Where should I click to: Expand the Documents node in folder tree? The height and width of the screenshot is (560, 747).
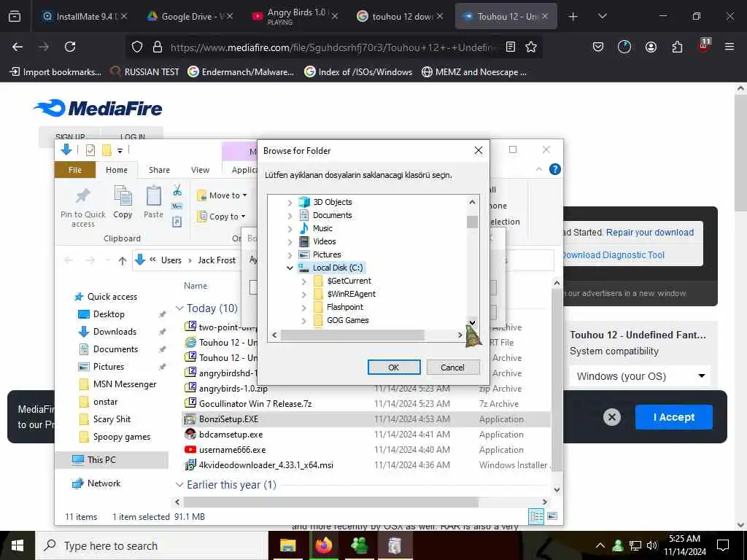[x=290, y=216]
